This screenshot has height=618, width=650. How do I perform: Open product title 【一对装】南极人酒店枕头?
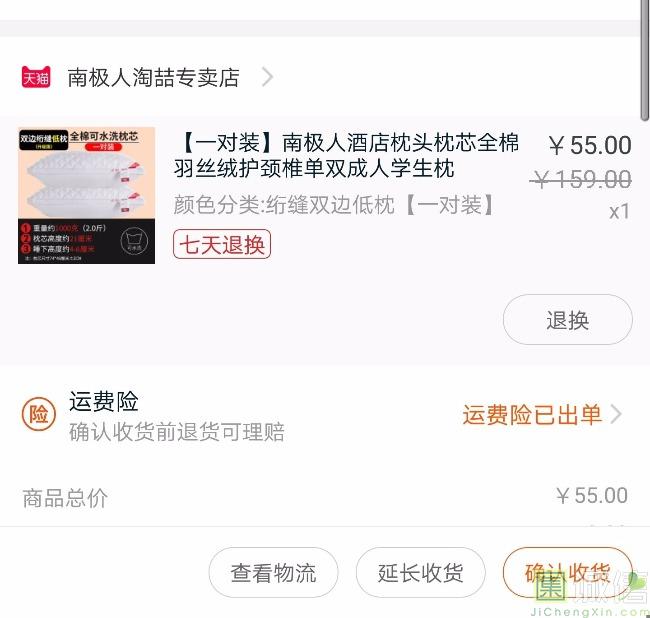346,155
